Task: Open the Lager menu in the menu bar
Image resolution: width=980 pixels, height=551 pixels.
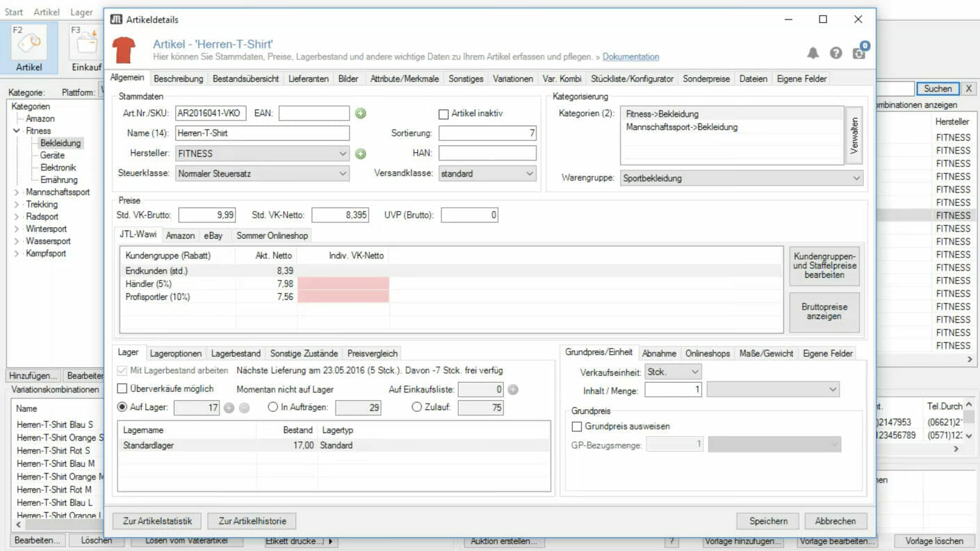Action: [81, 12]
